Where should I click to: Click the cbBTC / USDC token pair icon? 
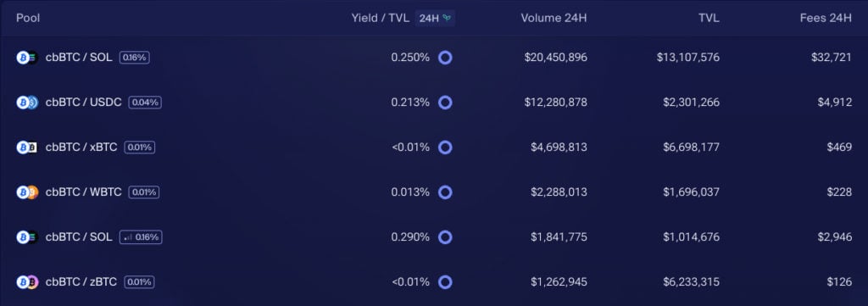[x=27, y=103]
